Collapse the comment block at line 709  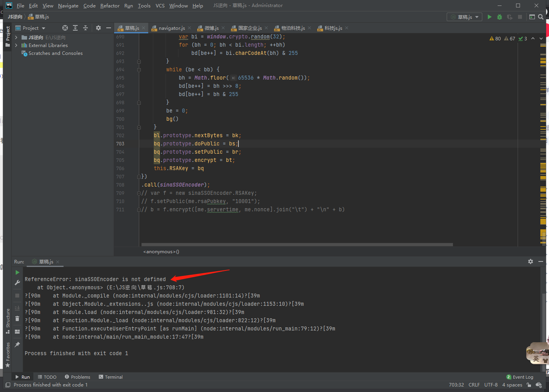tap(139, 193)
